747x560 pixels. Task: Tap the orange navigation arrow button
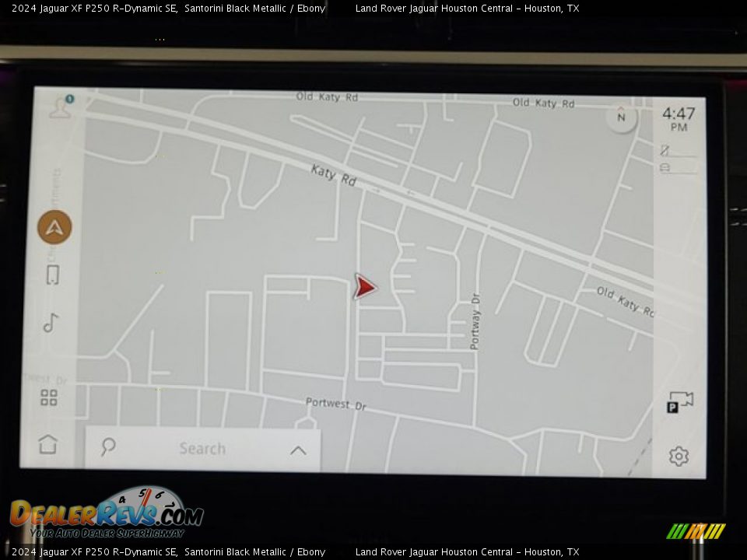click(x=54, y=227)
